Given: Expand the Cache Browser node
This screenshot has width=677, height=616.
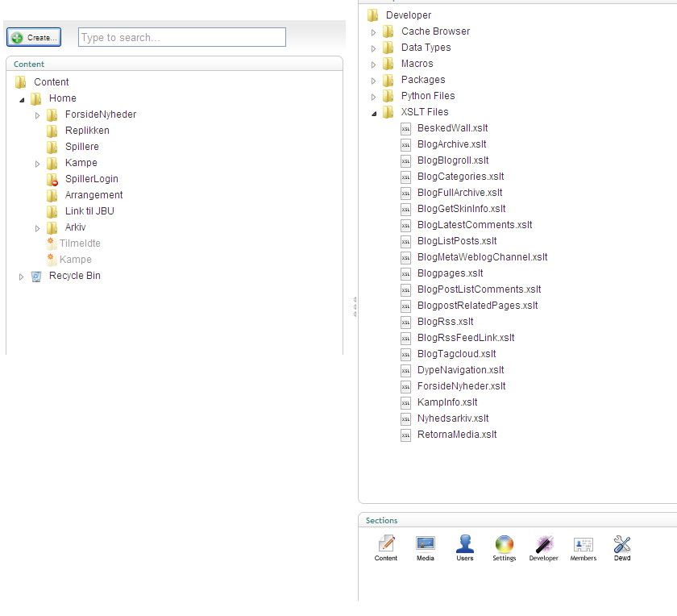Looking at the screenshot, I should click(x=374, y=32).
